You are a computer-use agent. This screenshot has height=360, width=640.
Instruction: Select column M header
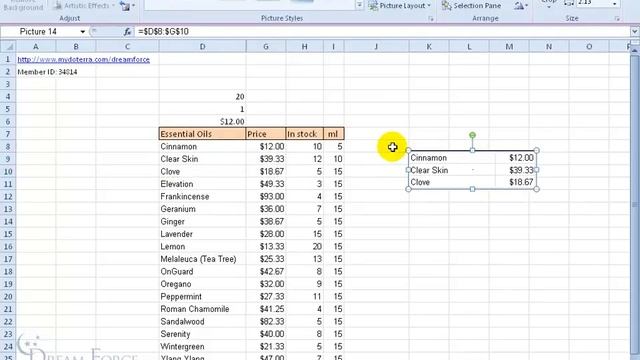(x=509, y=47)
